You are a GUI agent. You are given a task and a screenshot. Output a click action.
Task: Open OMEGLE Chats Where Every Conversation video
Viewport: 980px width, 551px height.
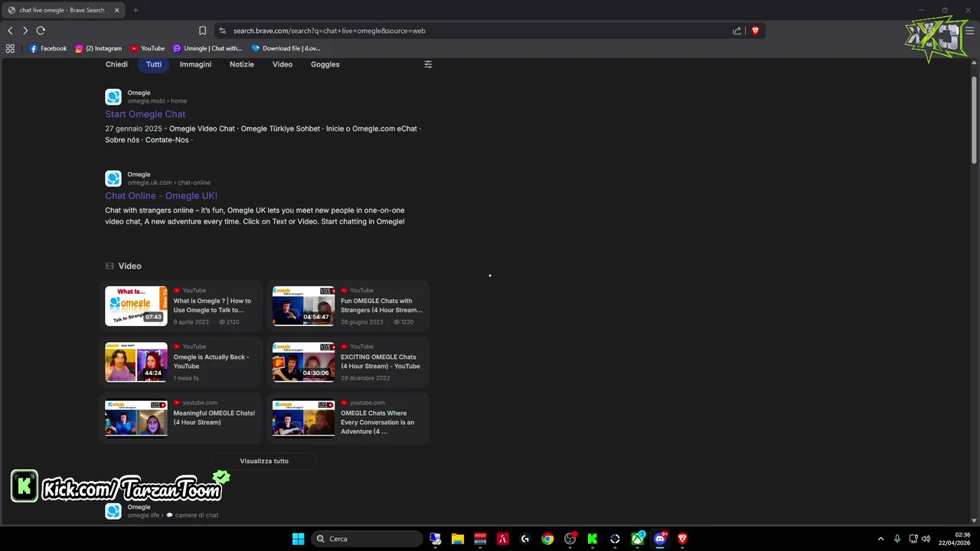[x=377, y=422]
